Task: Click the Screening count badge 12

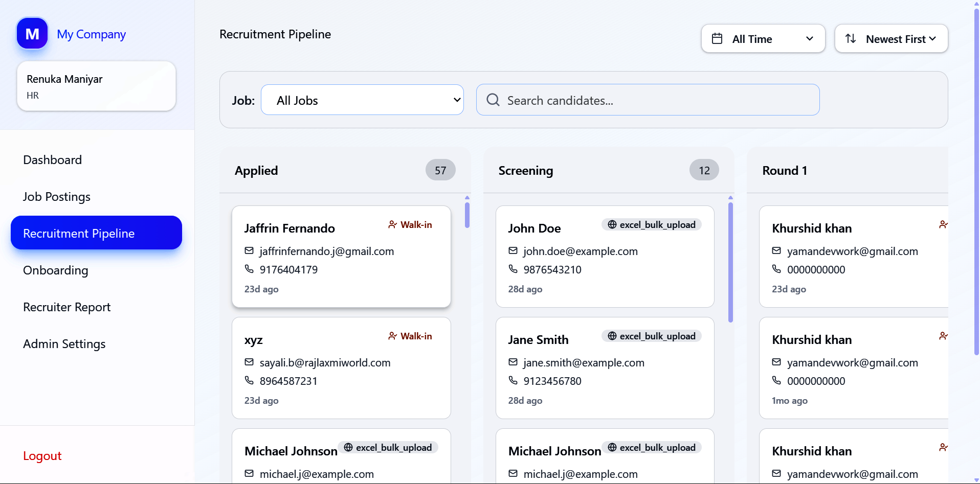Action: (704, 170)
